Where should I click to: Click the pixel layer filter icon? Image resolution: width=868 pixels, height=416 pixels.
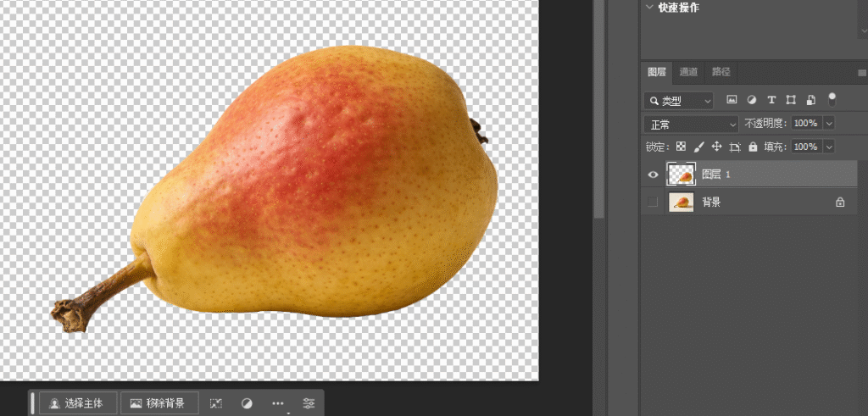click(x=732, y=101)
